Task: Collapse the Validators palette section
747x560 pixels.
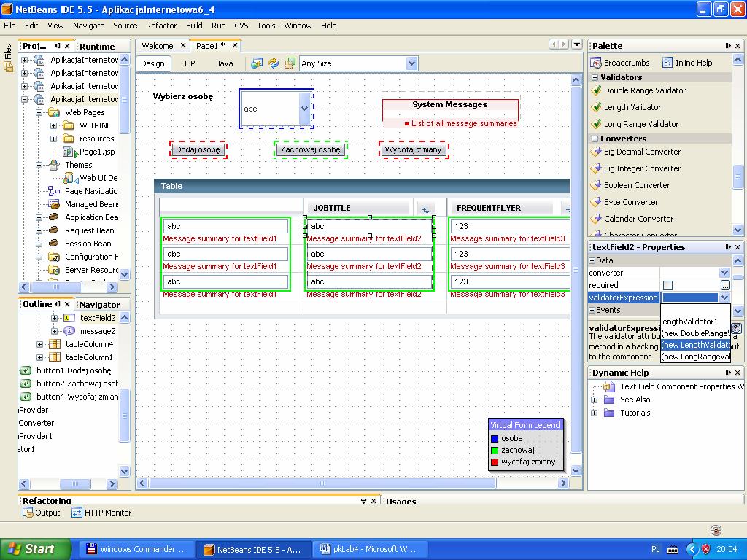Action: (x=595, y=77)
